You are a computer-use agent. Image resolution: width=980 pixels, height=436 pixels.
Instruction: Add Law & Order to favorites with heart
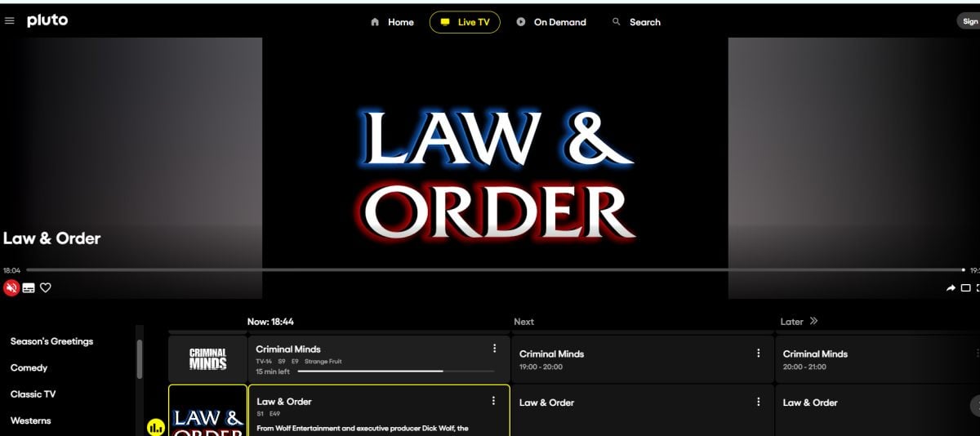click(46, 287)
